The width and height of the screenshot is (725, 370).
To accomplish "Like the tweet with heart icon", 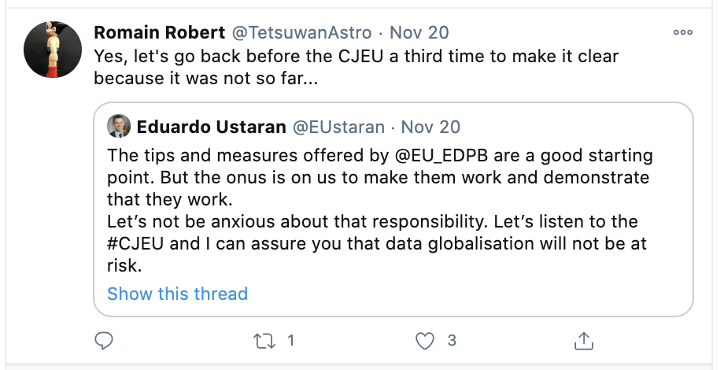I will [x=425, y=341].
